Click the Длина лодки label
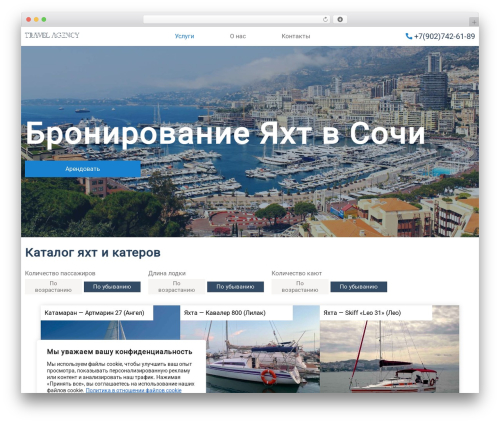The width and height of the screenshot is (500, 423). click(x=167, y=273)
